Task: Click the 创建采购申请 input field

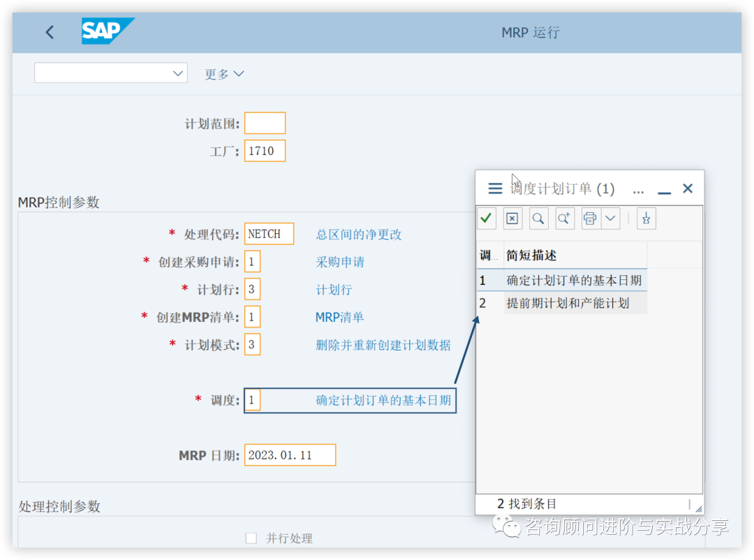Action: [253, 262]
